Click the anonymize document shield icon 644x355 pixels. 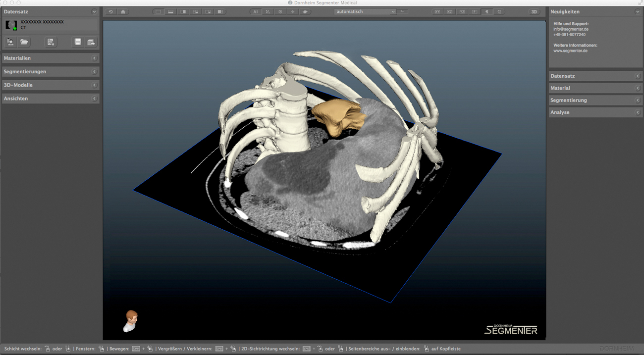(51, 43)
